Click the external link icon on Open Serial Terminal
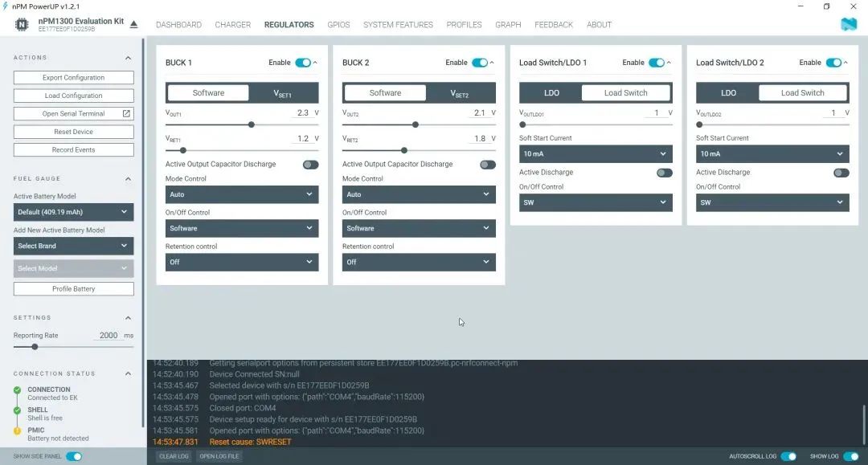Viewport: 868px width, 465px height. 126,114
